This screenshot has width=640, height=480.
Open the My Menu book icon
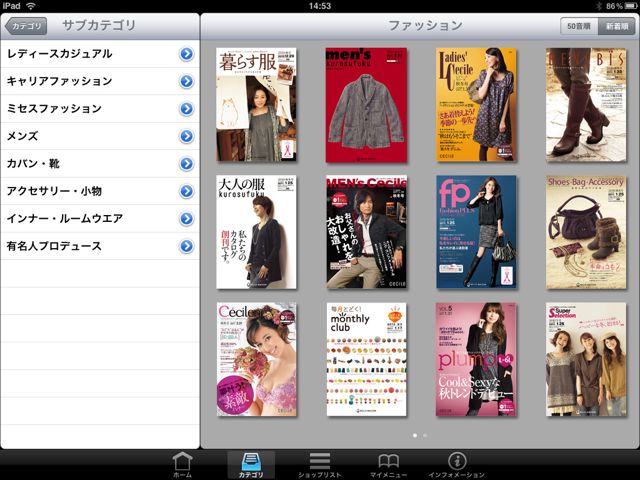point(388,462)
